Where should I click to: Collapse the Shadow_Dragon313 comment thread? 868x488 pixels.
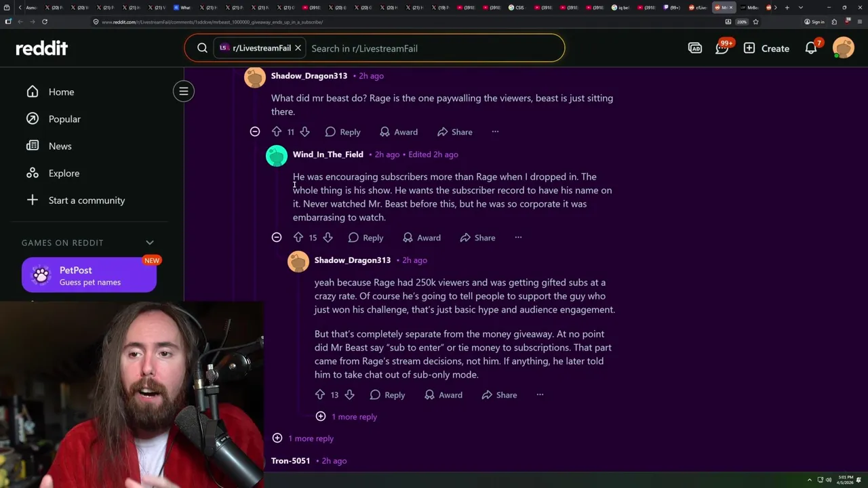[x=255, y=131]
